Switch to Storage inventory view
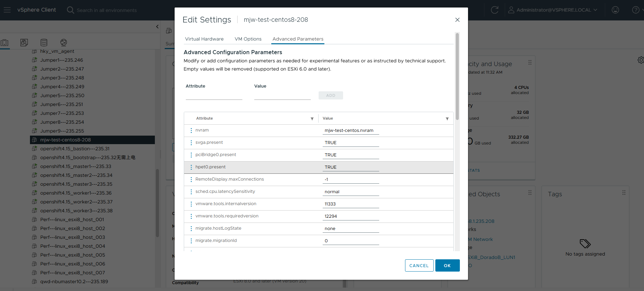Screen dimensions: 644x291 [x=44, y=43]
